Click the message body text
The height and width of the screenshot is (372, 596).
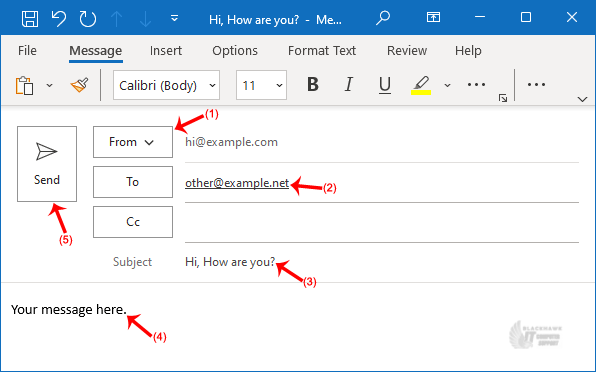coord(68,310)
